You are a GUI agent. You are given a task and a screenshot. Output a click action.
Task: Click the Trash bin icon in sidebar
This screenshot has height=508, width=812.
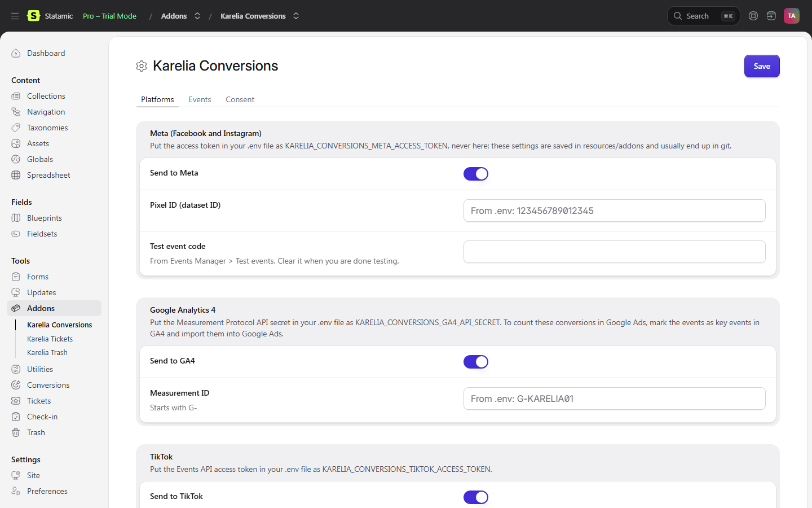16,432
